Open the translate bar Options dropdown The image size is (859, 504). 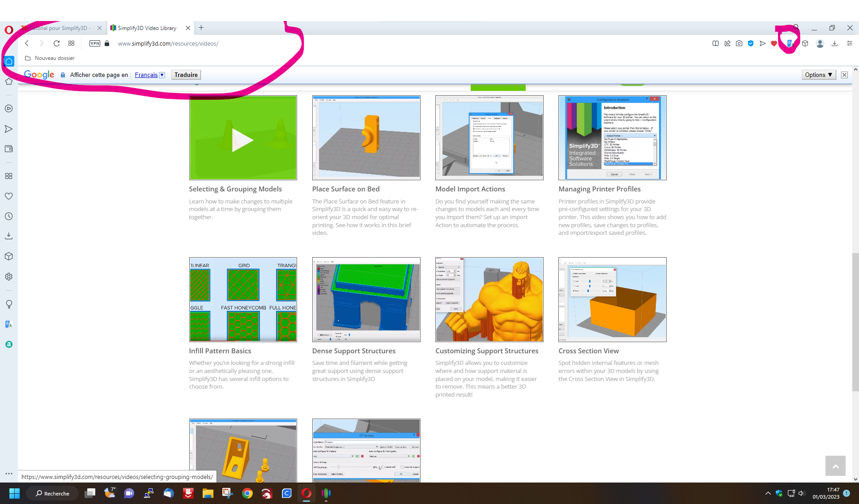pyautogui.click(x=818, y=75)
